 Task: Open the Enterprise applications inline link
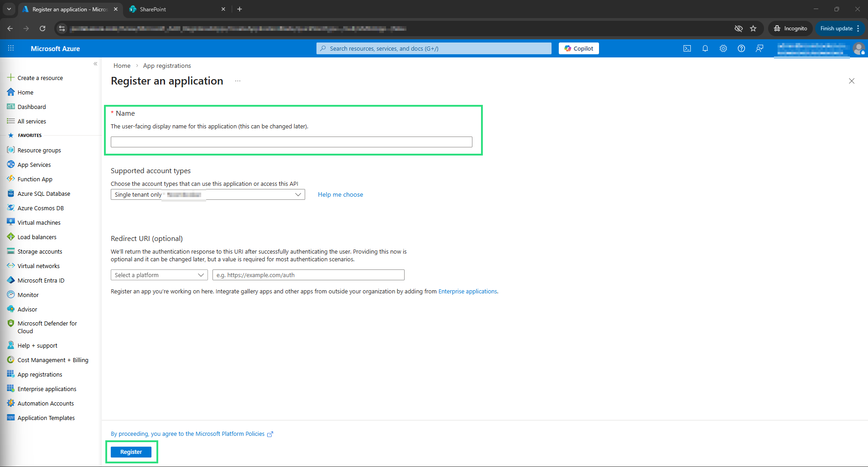(467, 292)
